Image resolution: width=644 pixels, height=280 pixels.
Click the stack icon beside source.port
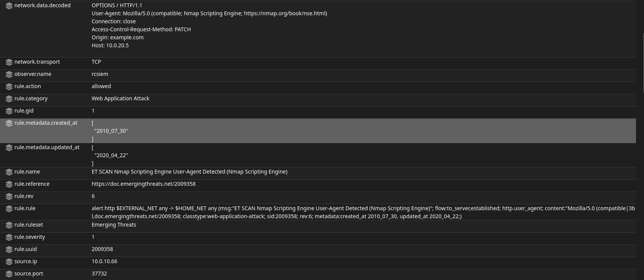tap(9, 274)
